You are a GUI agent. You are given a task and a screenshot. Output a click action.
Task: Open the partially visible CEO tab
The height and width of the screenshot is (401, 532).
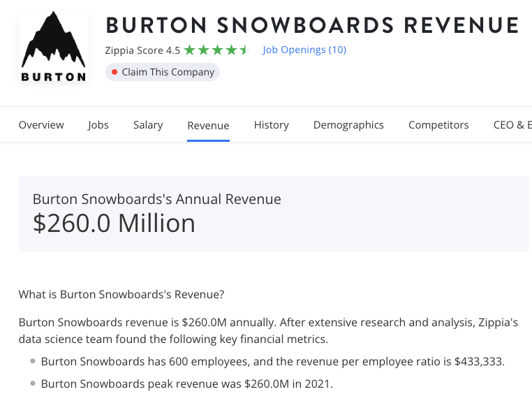click(512, 125)
